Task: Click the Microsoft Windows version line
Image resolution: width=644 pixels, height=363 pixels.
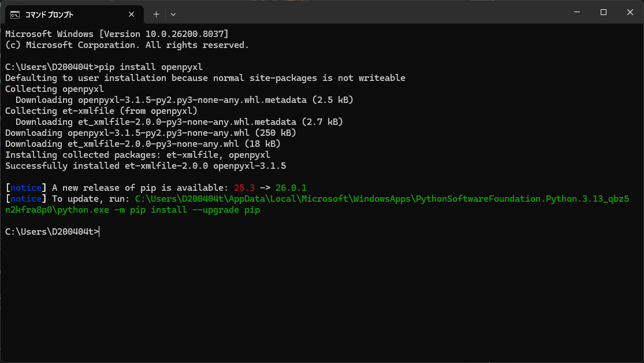Action: pyautogui.click(x=117, y=34)
